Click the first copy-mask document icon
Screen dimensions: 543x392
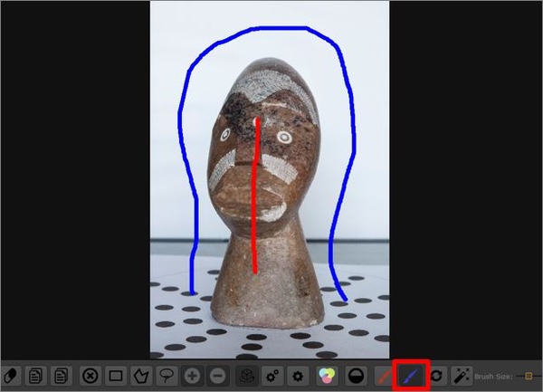pos(35,376)
